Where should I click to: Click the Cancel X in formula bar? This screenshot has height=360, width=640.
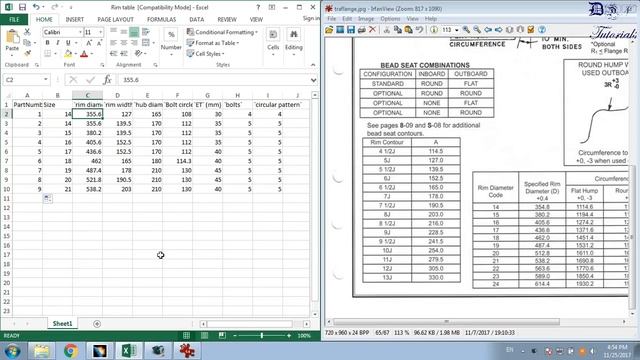(73, 80)
